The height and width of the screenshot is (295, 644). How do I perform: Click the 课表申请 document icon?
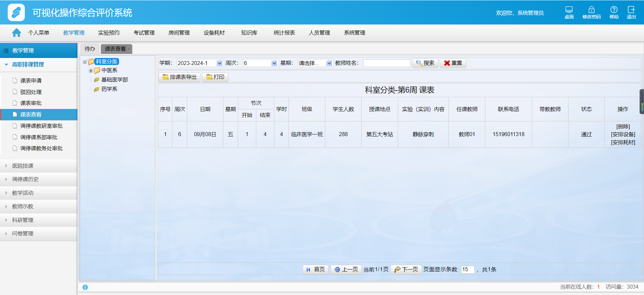(15, 80)
